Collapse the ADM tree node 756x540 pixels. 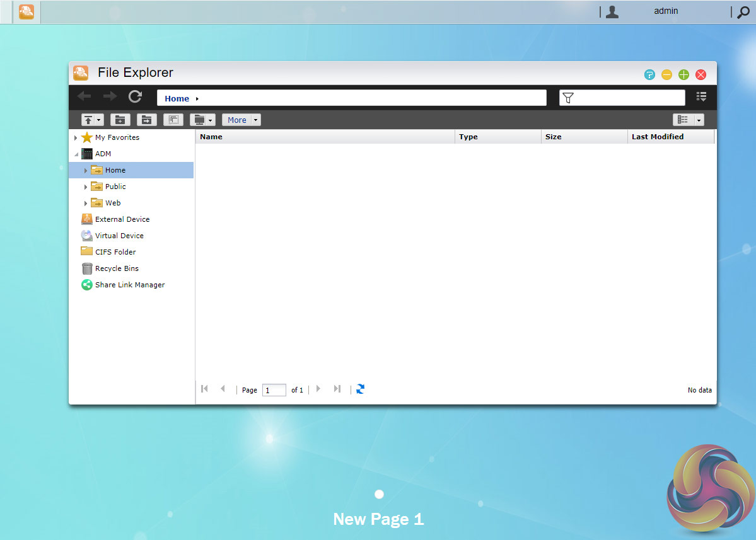click(76, 154)
